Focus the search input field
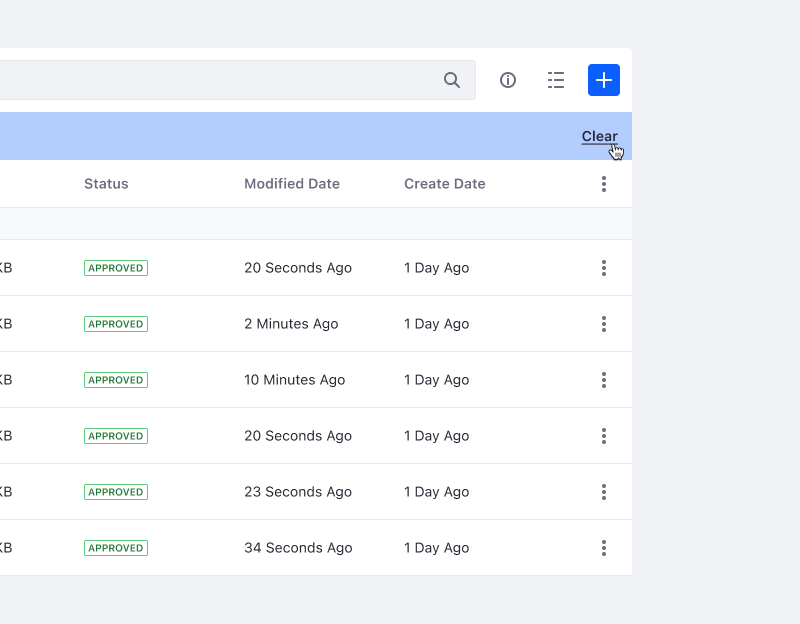 pos(220,80)
